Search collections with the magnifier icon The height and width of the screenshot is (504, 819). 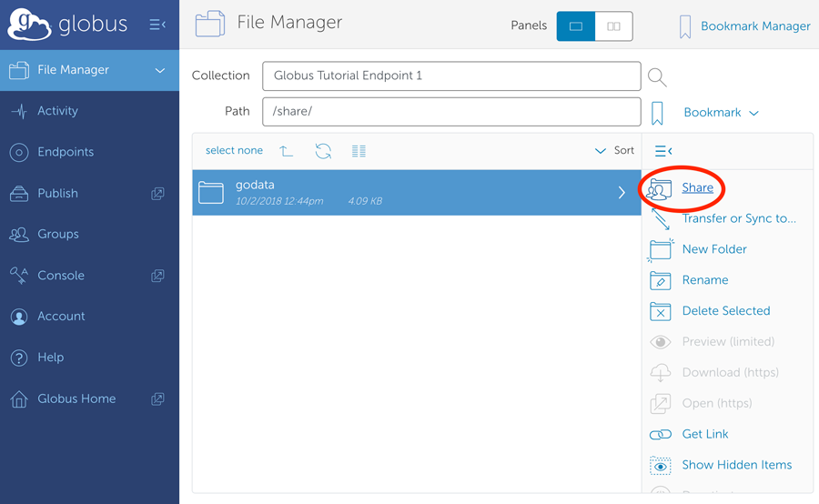coord(657,77)
